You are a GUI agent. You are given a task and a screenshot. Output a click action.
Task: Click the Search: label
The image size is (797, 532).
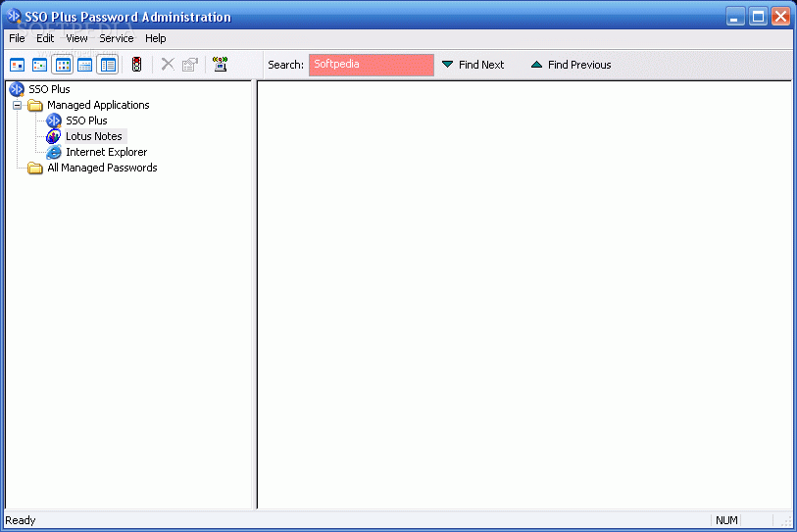pos(285,65)
